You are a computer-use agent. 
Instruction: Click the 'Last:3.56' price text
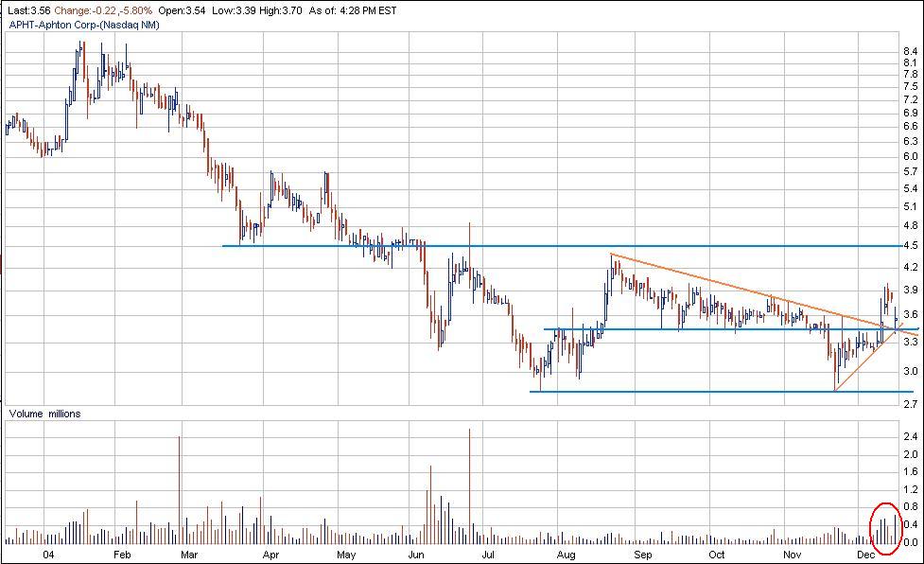coord(29,10)
